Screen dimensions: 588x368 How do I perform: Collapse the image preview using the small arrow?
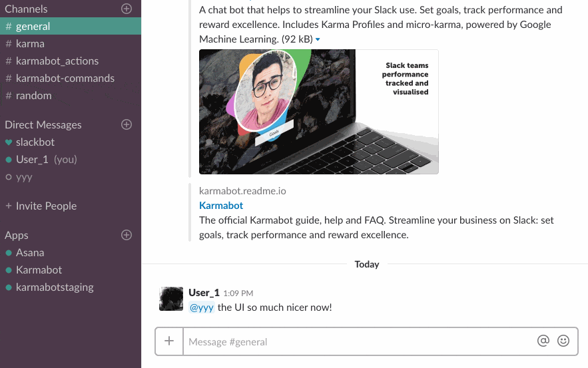[x=318, y=39]
